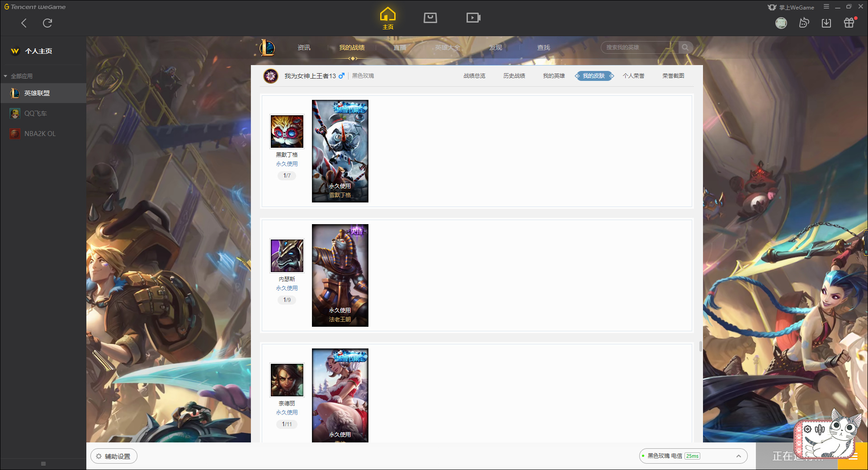Click the summoner profile icon
This screenshot has height=470, width=868.
point(271,76)
